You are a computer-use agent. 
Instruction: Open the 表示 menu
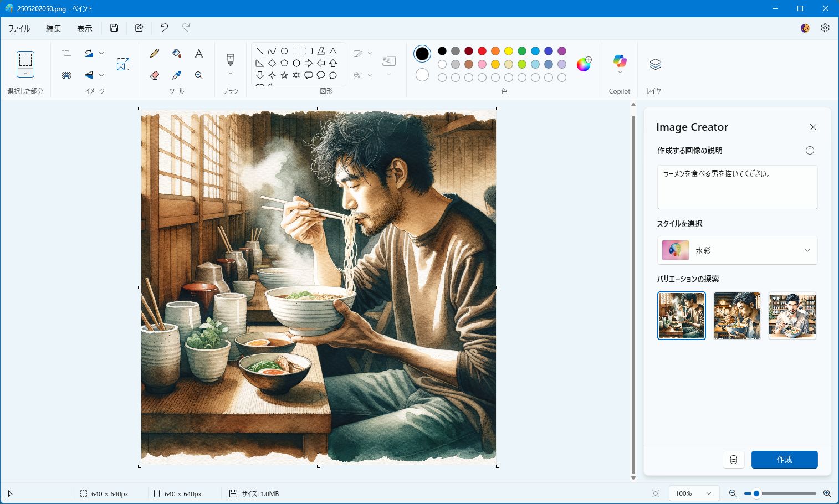(x=85, y=28)
